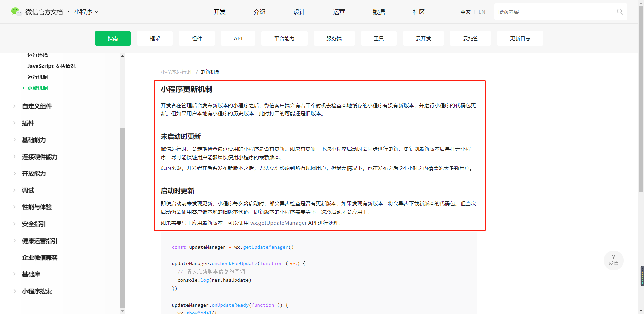Image resolution: width=644 pixels, height=314 pixels.
Task: Select the 指南 tab
Action: (x=113, y=38)
